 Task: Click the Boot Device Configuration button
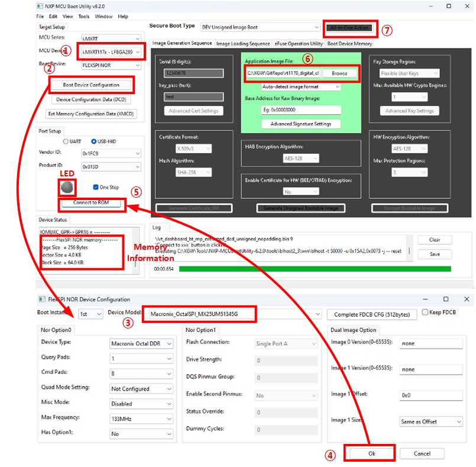(x=90, y=85)
